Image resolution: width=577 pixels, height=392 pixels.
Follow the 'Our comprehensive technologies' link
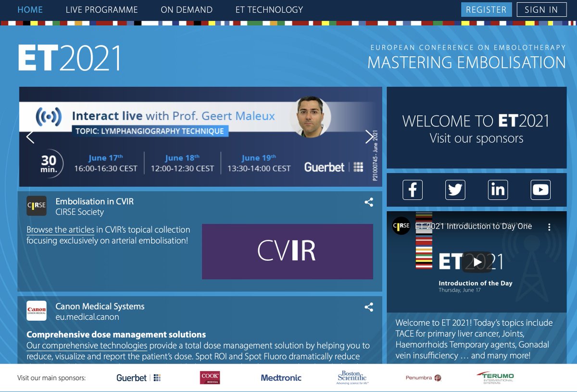pos(87,345)
